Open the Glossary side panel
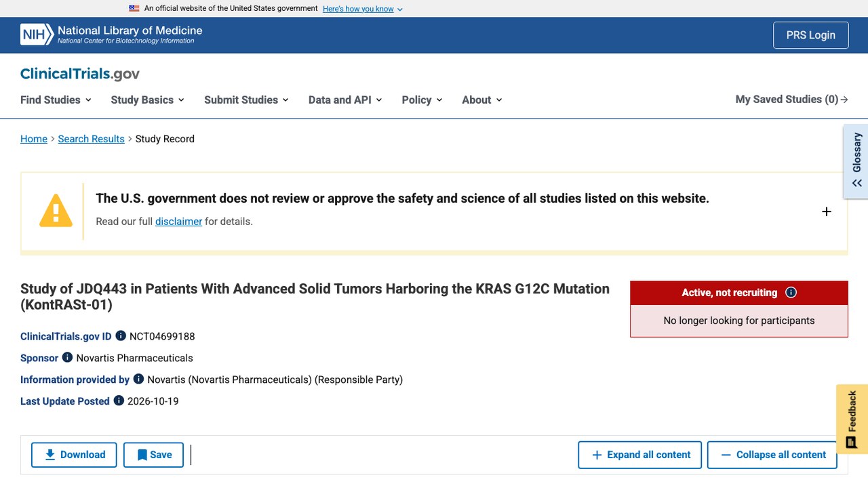The height and width of the screenshot is (488, 868). [x=856, y=161]
